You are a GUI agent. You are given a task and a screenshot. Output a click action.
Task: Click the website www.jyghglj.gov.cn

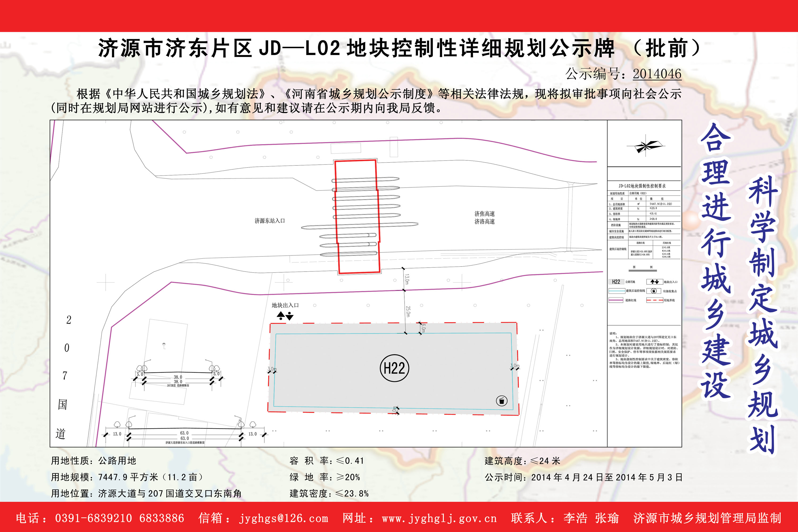point(439,518)
